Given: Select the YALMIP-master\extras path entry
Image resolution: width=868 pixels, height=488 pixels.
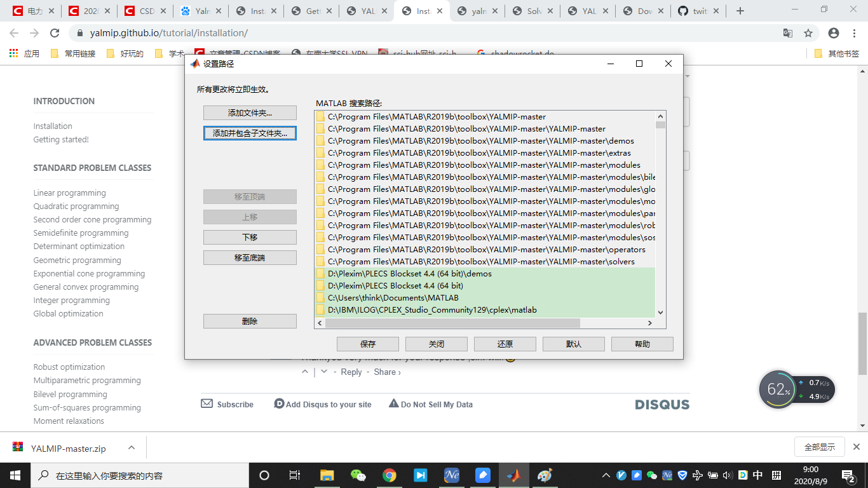Looking at the screenshot, I should pos(485,152).
